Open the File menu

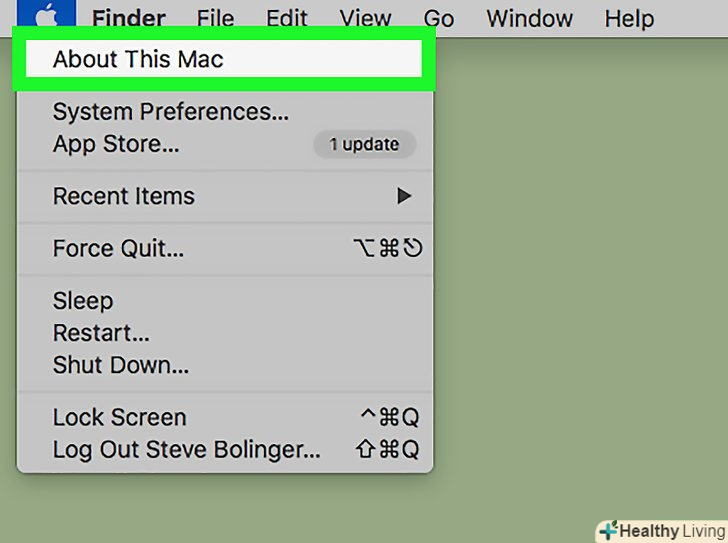[216, 19]
